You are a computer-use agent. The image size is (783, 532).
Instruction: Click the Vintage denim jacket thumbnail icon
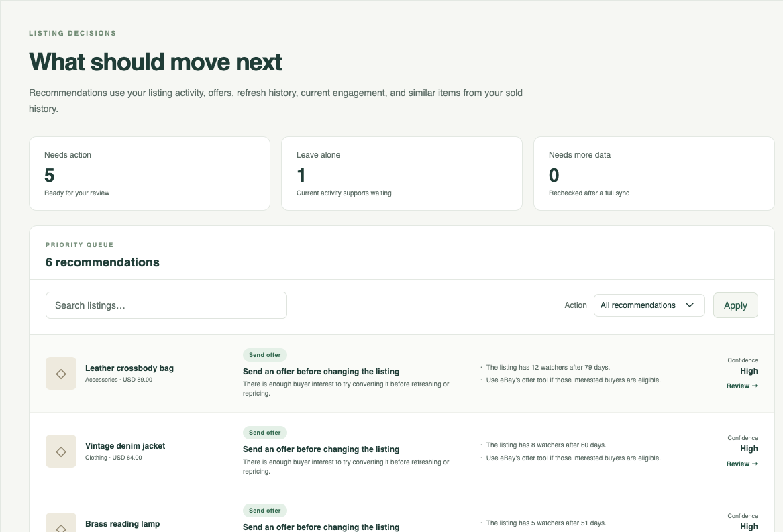point(61,451)
